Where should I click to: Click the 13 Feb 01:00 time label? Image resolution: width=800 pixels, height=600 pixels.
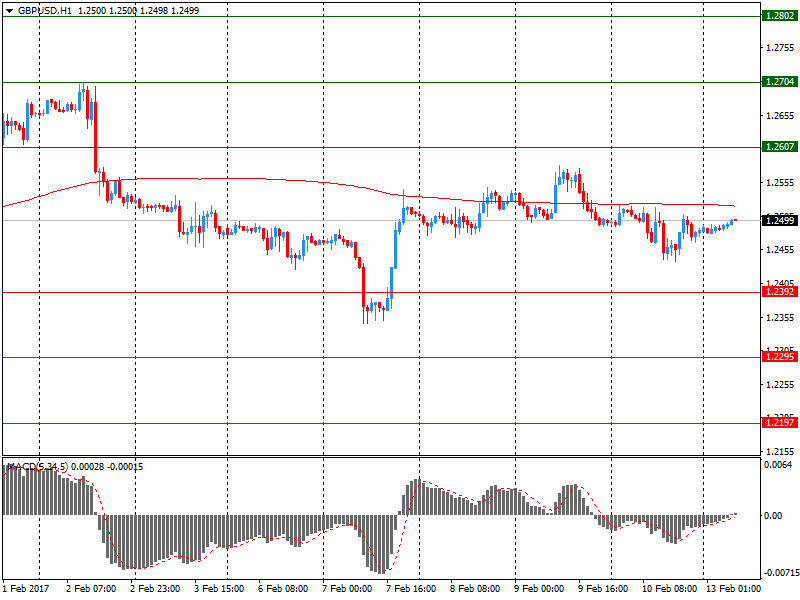(733, 589)
